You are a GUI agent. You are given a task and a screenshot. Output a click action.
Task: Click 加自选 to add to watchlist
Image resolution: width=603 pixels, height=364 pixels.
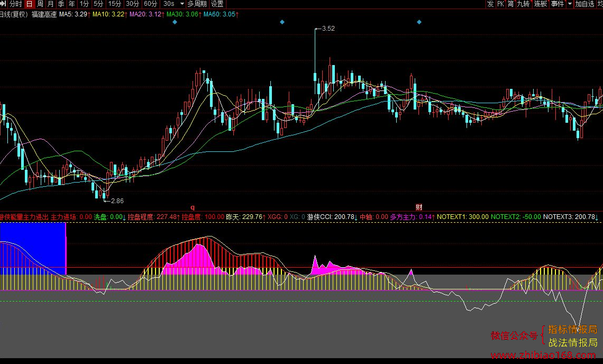(x=584, y=4)
